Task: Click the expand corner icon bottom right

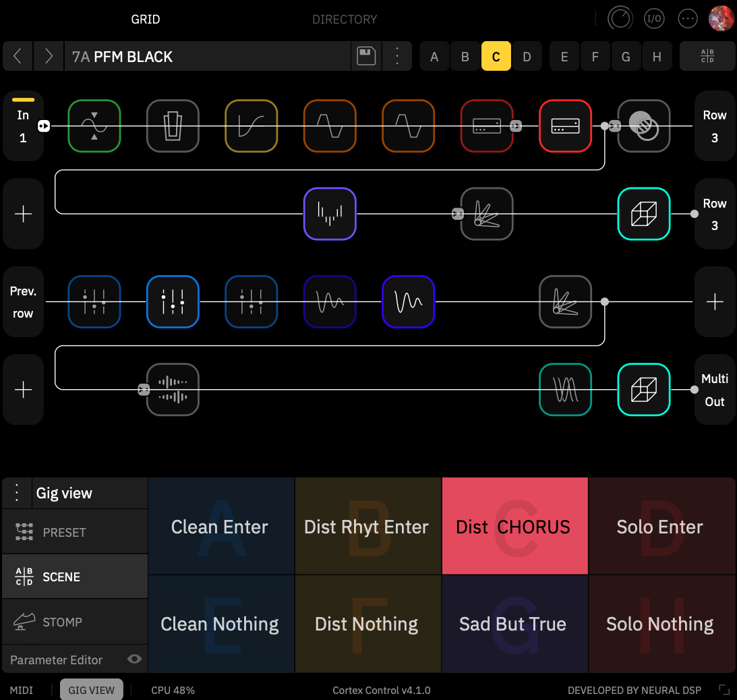Action: pyautogui.click(x=724, y=690)
